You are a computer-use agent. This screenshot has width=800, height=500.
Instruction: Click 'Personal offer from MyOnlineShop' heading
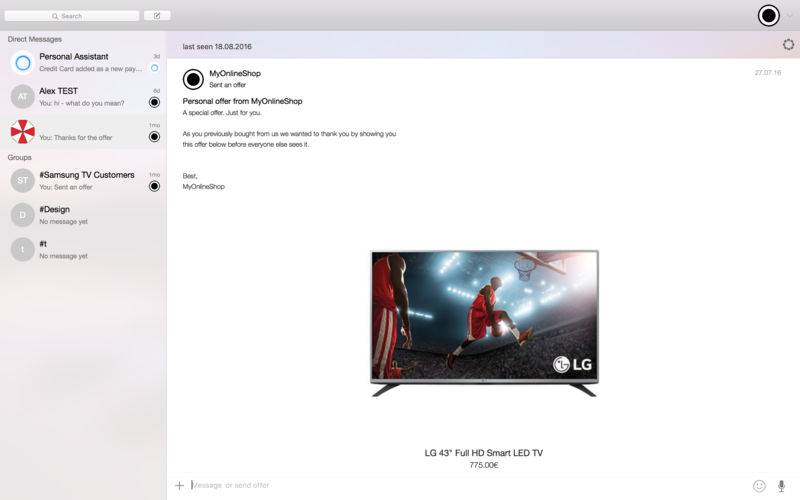[242, 101]
